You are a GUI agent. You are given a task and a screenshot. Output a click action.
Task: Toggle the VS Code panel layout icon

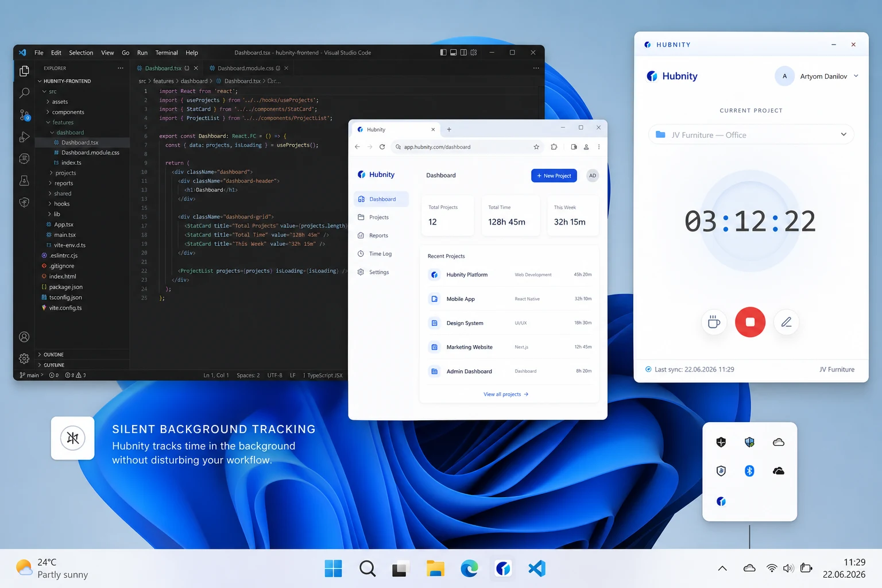point(453,53)
